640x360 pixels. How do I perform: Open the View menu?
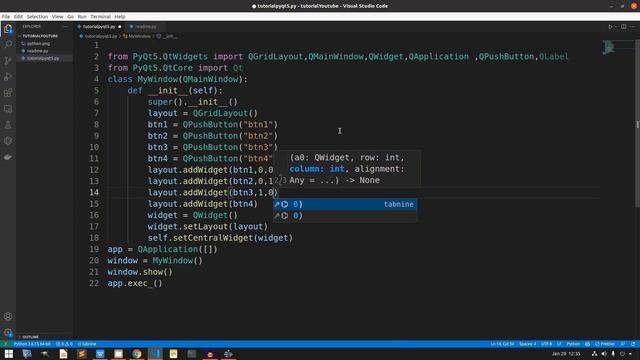pyautogui.click(x=58, y=17)
